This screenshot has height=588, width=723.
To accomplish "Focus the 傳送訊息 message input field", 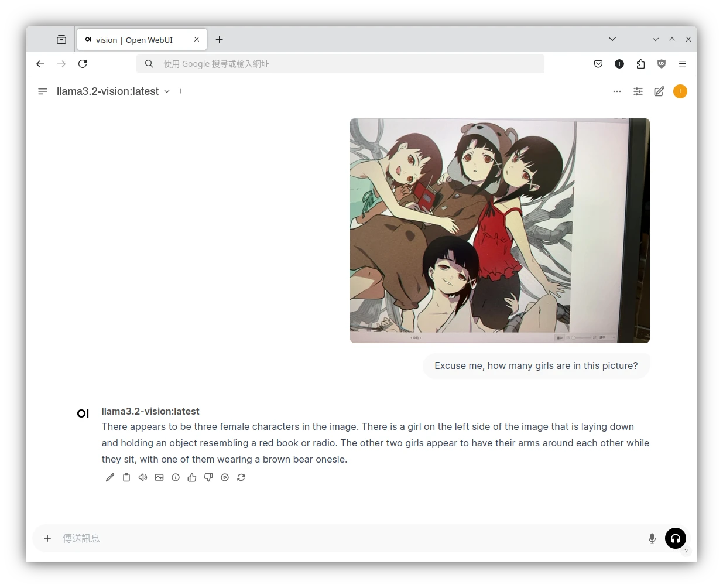I will [349, 538].
